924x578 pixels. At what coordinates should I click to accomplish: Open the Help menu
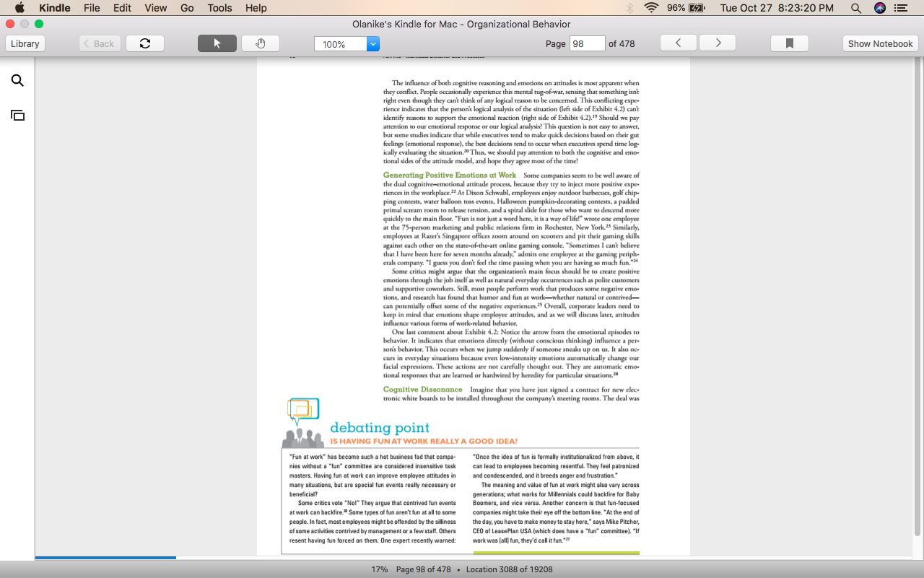[256, 8]
